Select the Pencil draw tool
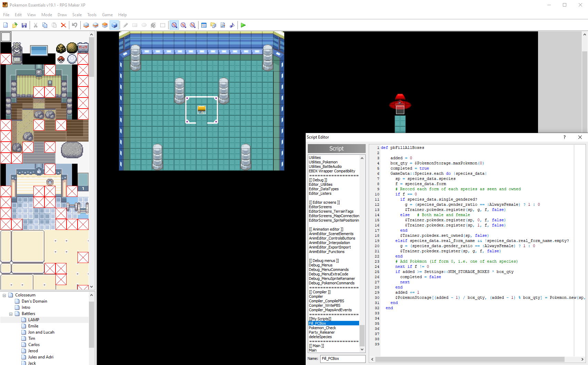The height and width of the screenshot is (365, 588). pyautogui.click(x=125, y=25)
